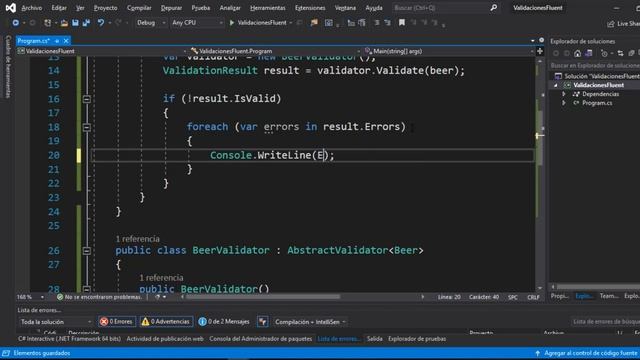This screenshot has height=360, width=640.
Task: Open the Herramientas menu
Action: [268, 8]
